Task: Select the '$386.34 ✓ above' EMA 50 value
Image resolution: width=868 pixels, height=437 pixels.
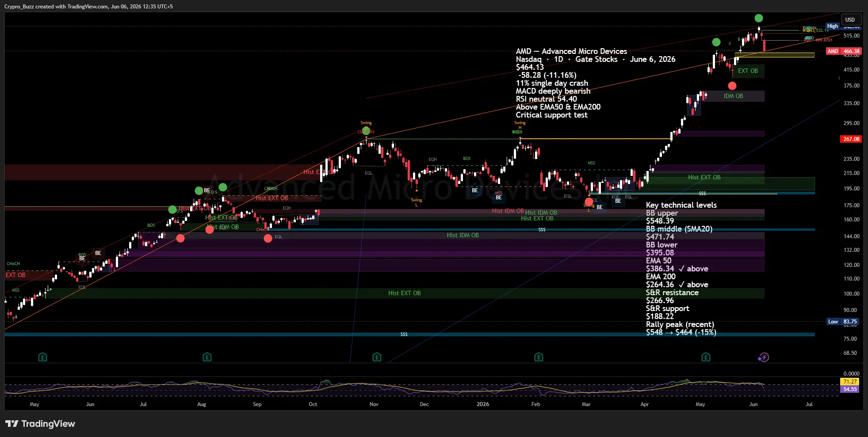Action: pos(677,269)
